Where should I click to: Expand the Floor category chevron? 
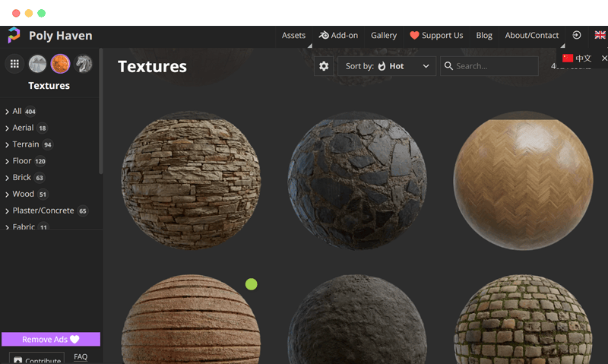[x=7, y=161]
